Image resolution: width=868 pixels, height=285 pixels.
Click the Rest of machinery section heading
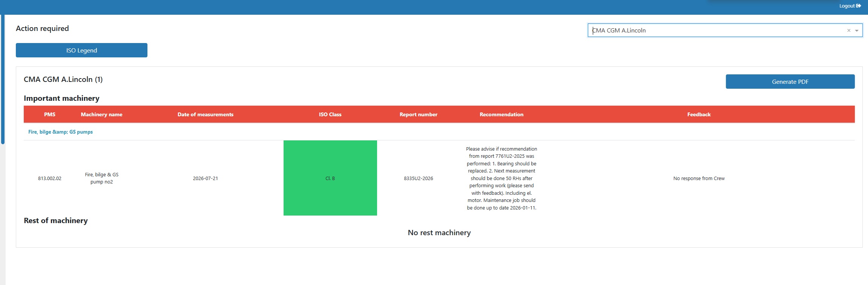coord(56,220)
